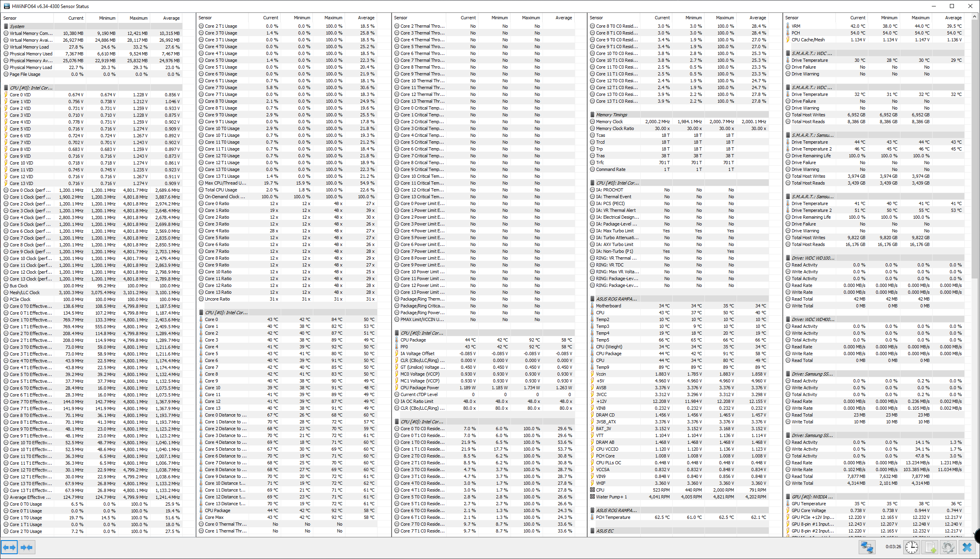
Task: Open sensor settings gear icon
Action: click(948, 547)
